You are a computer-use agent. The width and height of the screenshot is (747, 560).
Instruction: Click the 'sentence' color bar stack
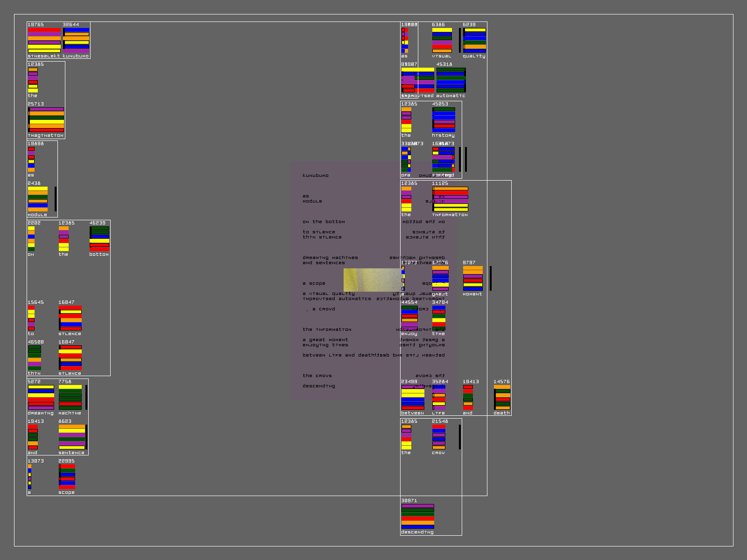[71, 437]
